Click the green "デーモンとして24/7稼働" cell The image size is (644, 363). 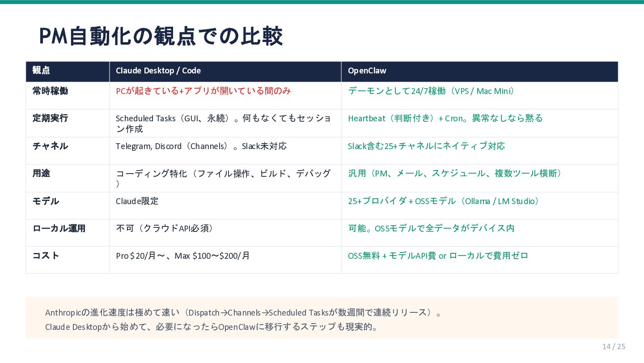431,91
